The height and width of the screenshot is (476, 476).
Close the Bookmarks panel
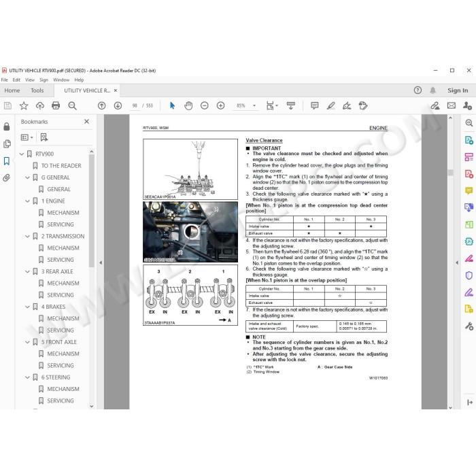(x=86, y=122)
